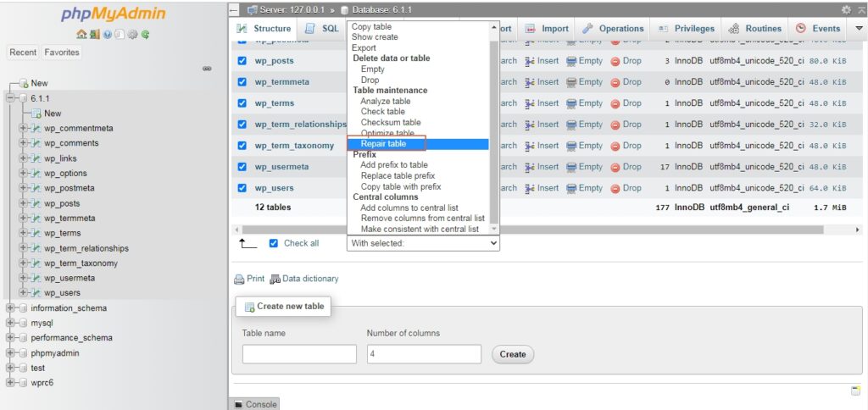The width and height of the screenshot is (868, 410).
Task: Expand wp_commentmeta in navigation tree
Action: (x=23, y=129)
